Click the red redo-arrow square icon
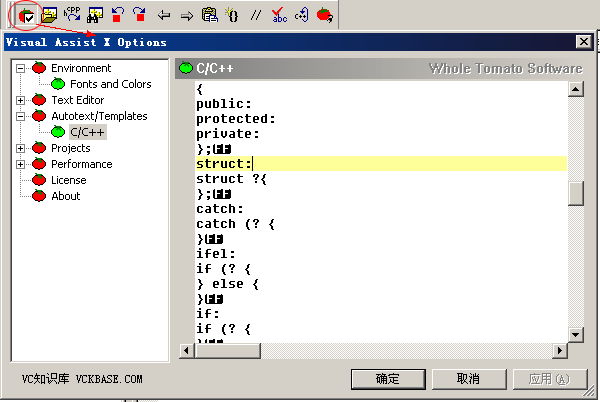 (139, 15)
